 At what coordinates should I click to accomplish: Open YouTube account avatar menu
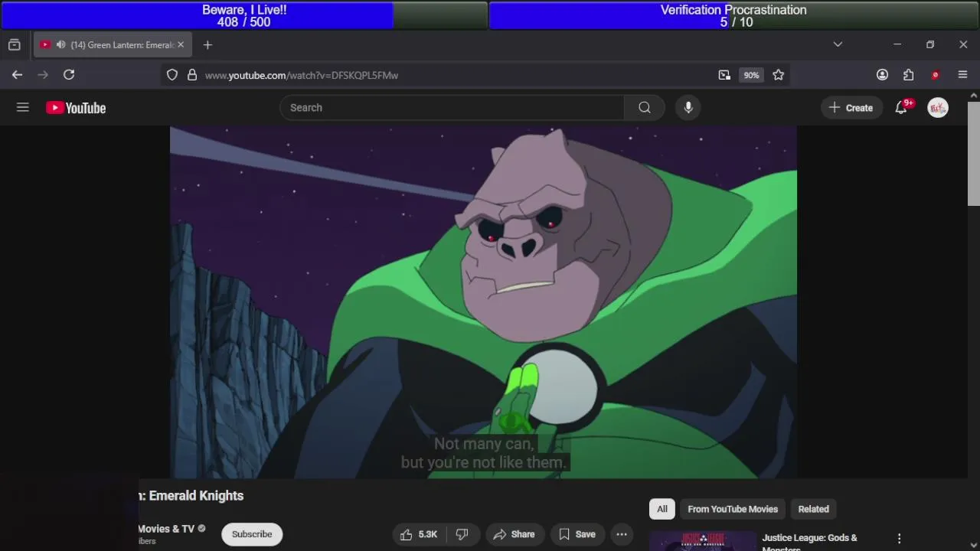pos(938,108)
